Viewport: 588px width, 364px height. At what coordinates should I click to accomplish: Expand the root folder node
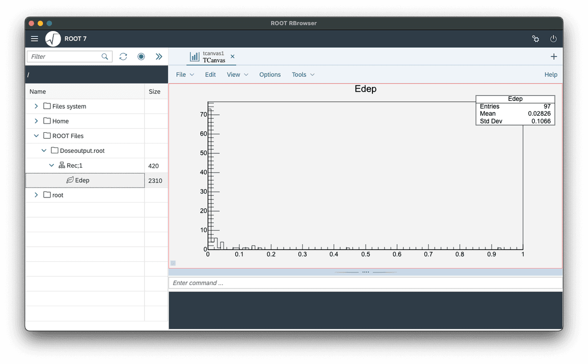pos(36,195)
